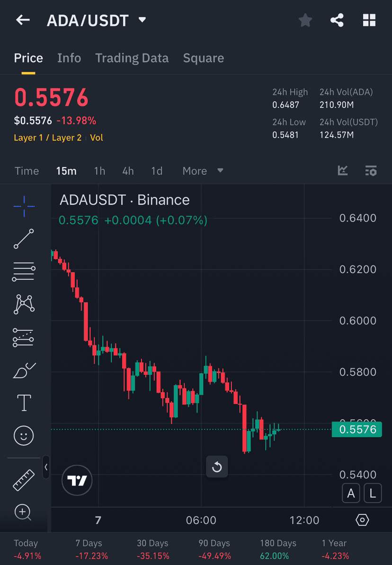Tap the 180 Days 62.00% performance
This screenshot has width=392, height=565.
(278, 549)
